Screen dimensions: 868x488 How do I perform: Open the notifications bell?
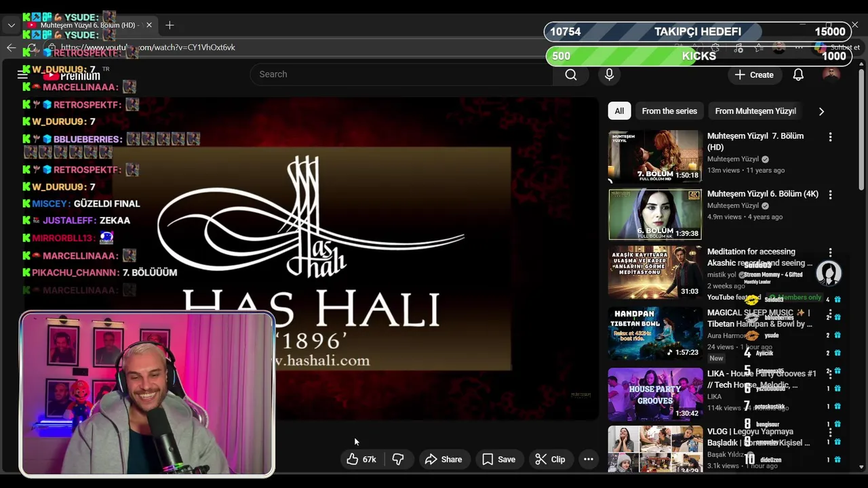click(x=798, y=75)
